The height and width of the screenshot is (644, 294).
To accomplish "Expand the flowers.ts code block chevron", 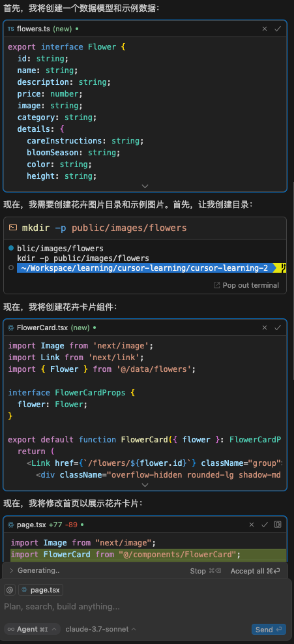I will pos(145,186).
